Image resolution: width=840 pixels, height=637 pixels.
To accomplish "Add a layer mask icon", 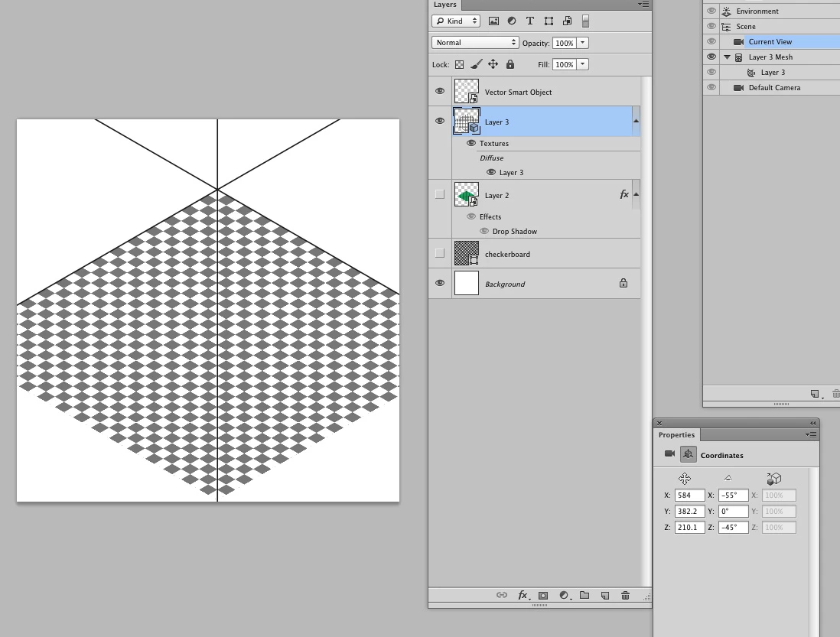I will coord(543,595).
